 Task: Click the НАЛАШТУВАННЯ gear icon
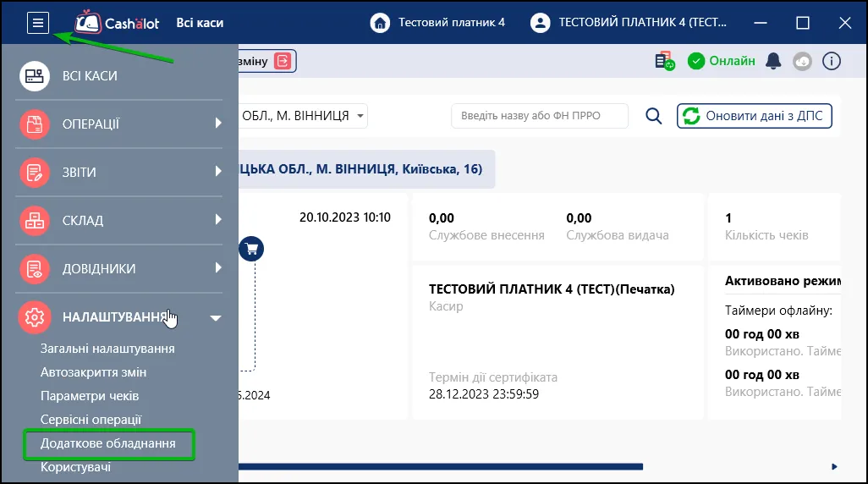[x=35, y=316]
